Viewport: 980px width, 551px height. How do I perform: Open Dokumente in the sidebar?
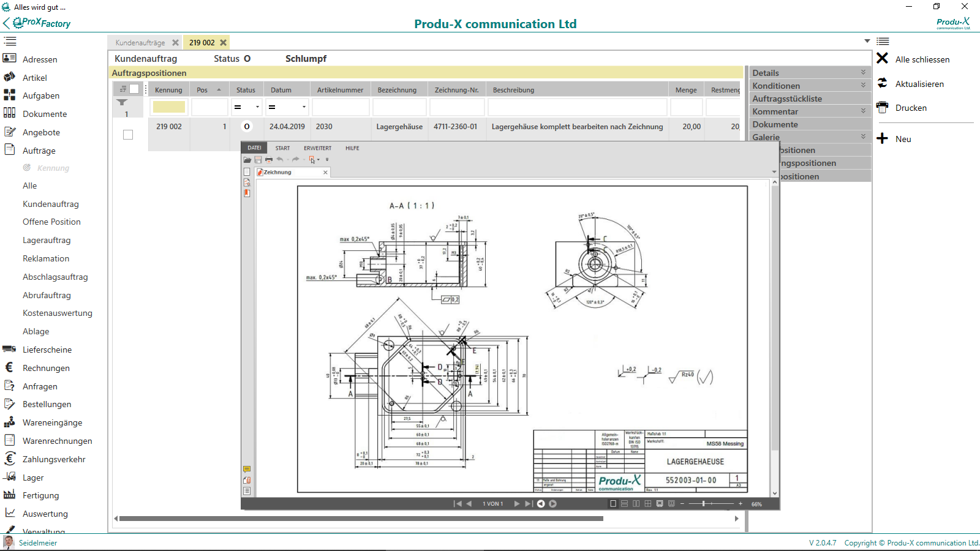[45, 114]
